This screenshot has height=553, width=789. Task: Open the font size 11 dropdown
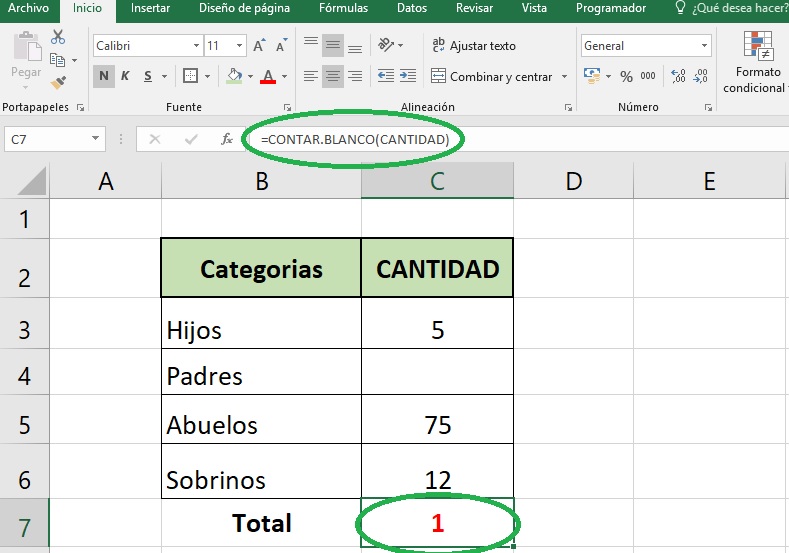(x=225, y=46)
